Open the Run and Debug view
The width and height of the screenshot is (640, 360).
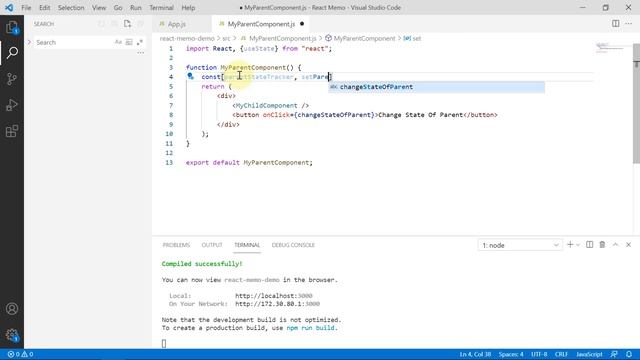[12, 105]
